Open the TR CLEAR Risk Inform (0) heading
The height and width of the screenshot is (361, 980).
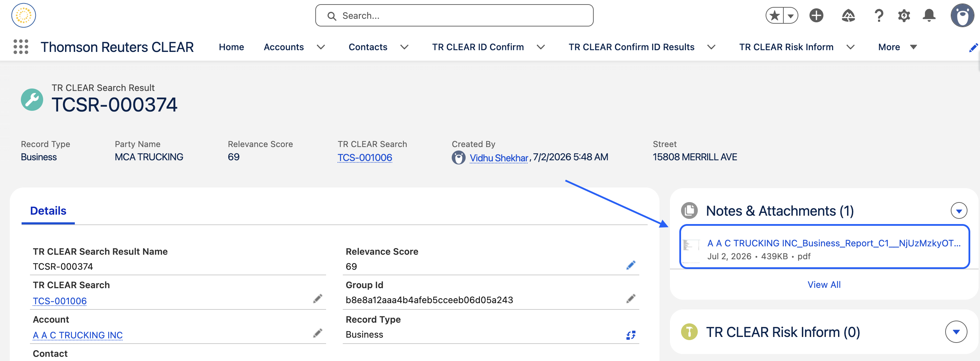(783, 332)
